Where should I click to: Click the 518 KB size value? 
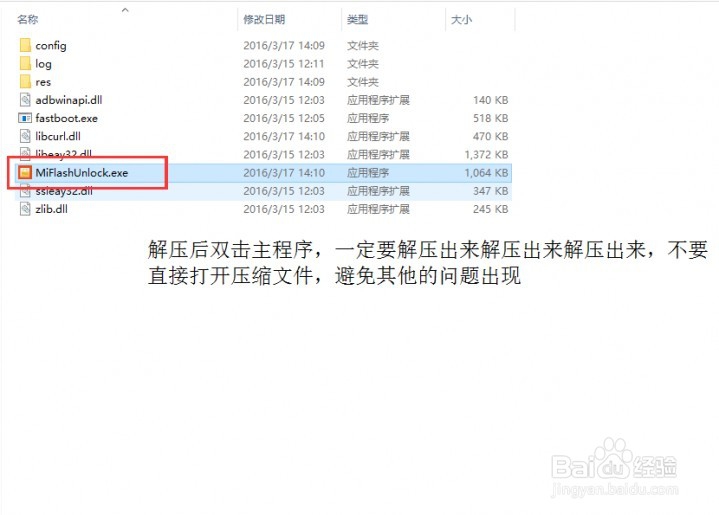tap(491, 118)
